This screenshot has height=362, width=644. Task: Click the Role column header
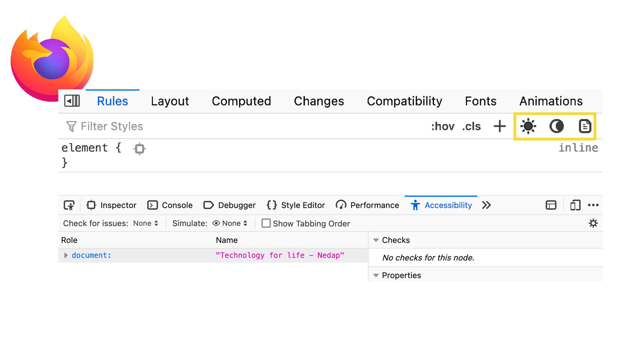[x=69, y=240]
